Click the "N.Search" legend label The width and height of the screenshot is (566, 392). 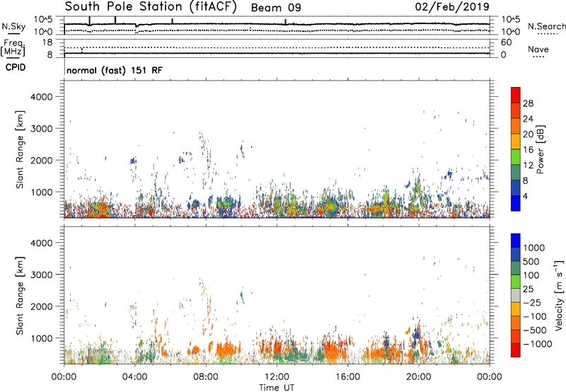pyautogui.click(x=546, y=26)
